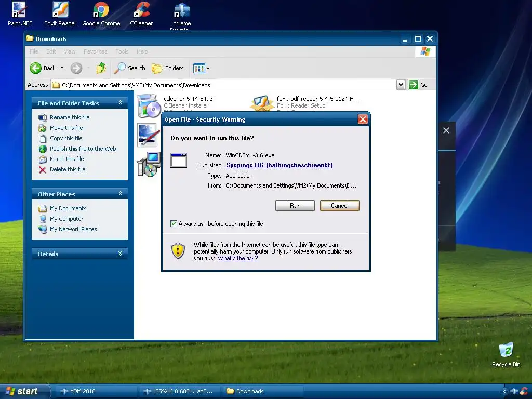The width and height of the screenshot is (532, 399).
Task: Switch to the 35% download taskbar item
Action: point(179,391)
